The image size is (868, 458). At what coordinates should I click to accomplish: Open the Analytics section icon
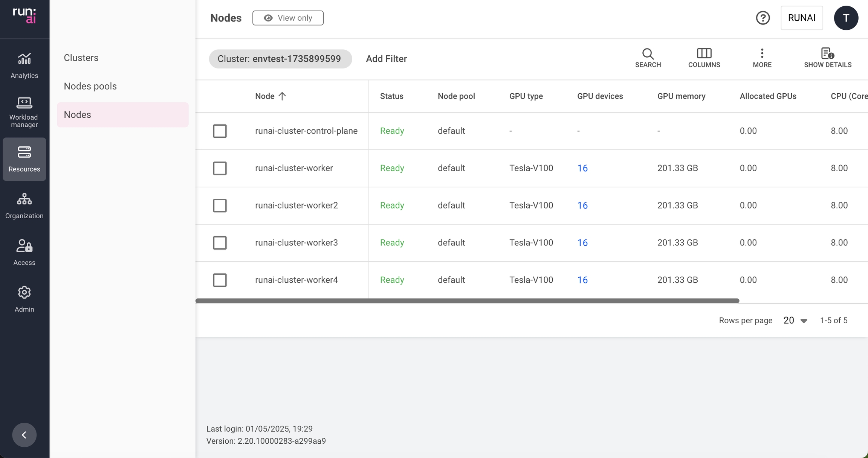[x=24, y=59]
